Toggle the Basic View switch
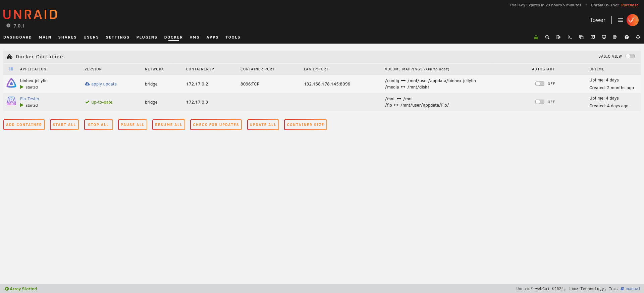 (630, 56)
